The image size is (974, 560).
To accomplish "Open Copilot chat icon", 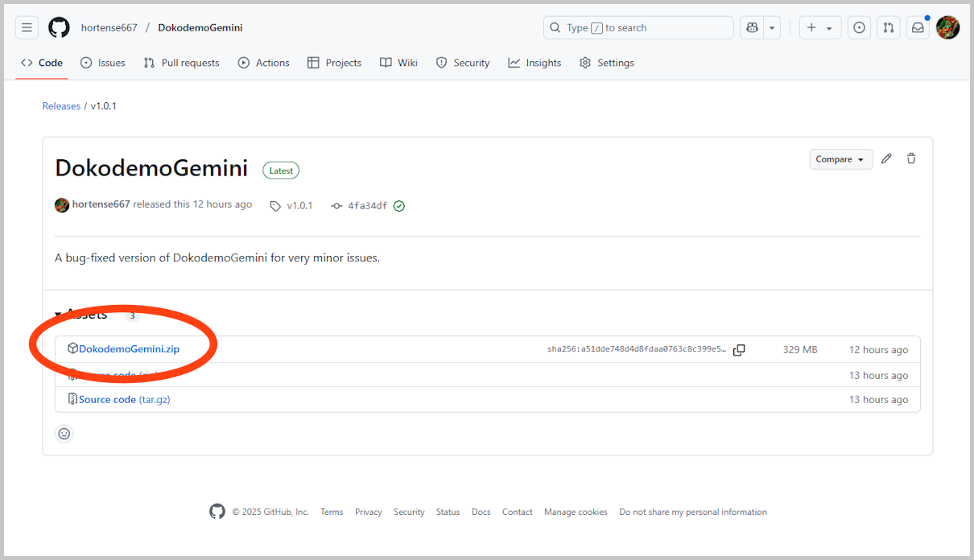I will point(752,27).
